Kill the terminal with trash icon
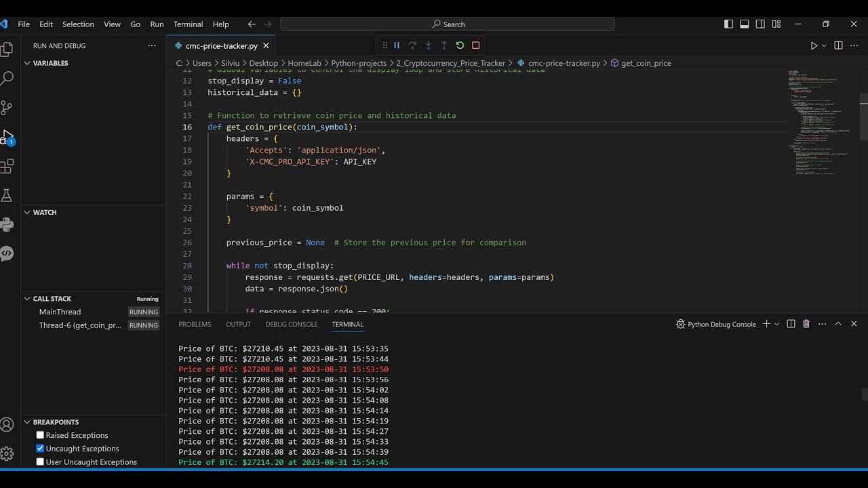The width and height of the screenshot is (868, 488). tap(806, 324)
